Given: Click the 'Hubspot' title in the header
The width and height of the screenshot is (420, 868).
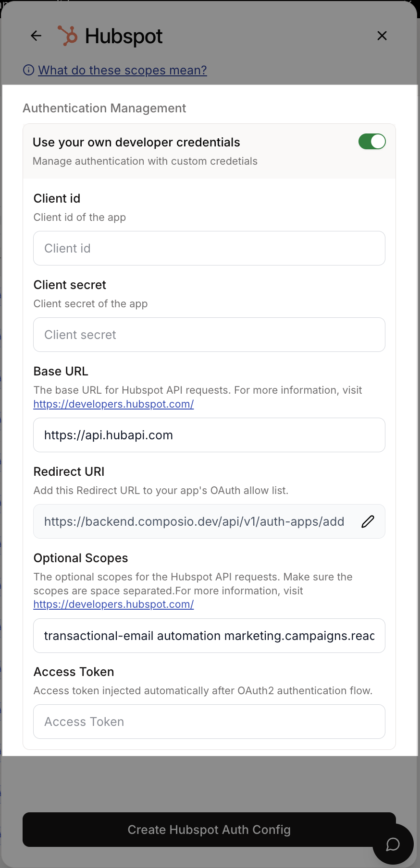Looking at the screenshot, I should (x=124, y=36).
